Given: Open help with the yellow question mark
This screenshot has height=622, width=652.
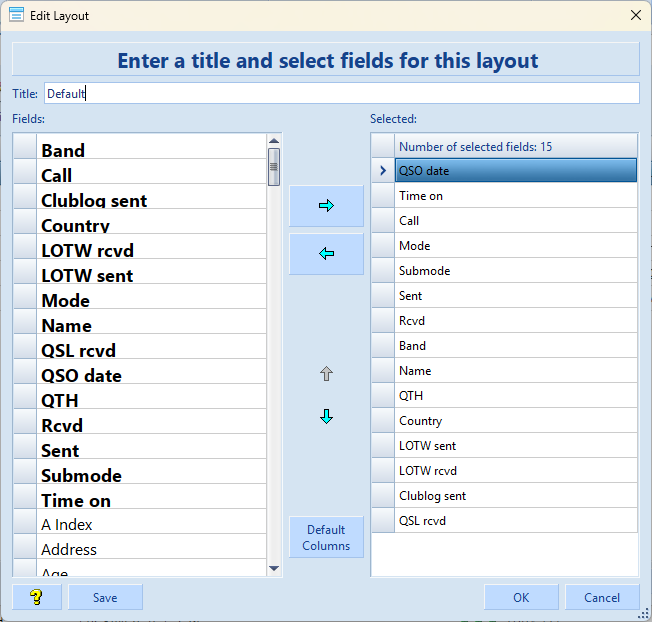Looking at the screenshot, I should [x=37, y=597].
